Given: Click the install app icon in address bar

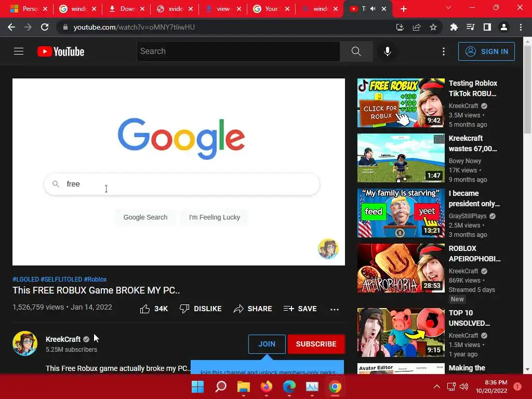Looking at the screenshot, I should (400, 27).
